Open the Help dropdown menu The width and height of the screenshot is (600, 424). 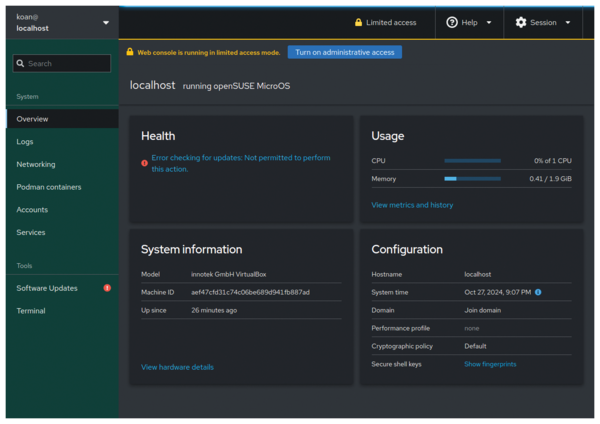470,22
